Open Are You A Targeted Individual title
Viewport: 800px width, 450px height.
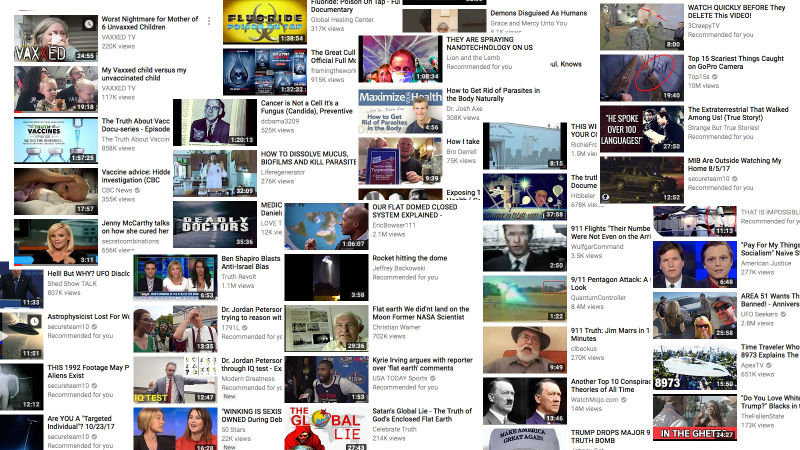click(81, 422)
